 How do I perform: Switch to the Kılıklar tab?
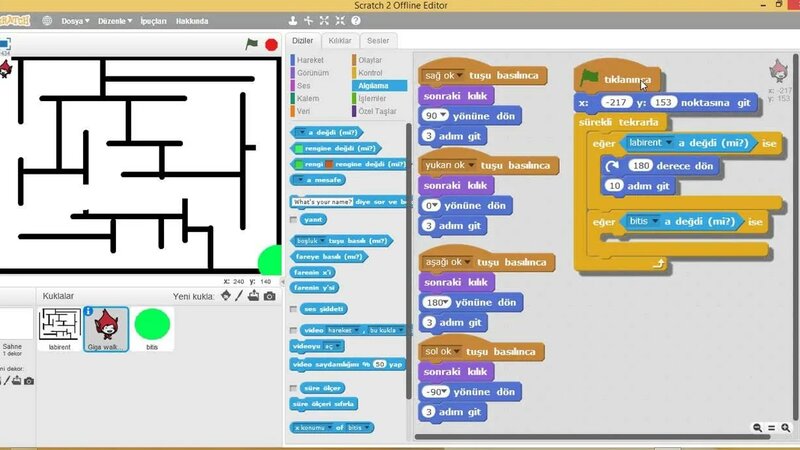340,40
